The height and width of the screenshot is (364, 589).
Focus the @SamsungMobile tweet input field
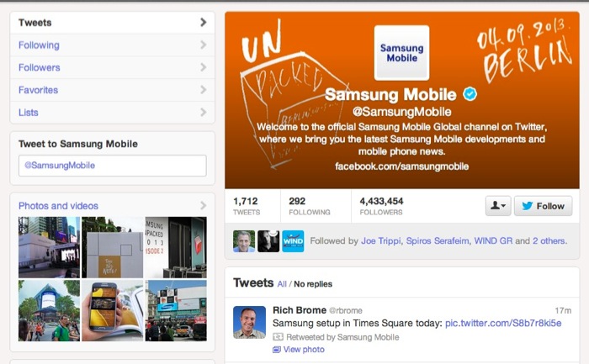[x=112, y=166]
